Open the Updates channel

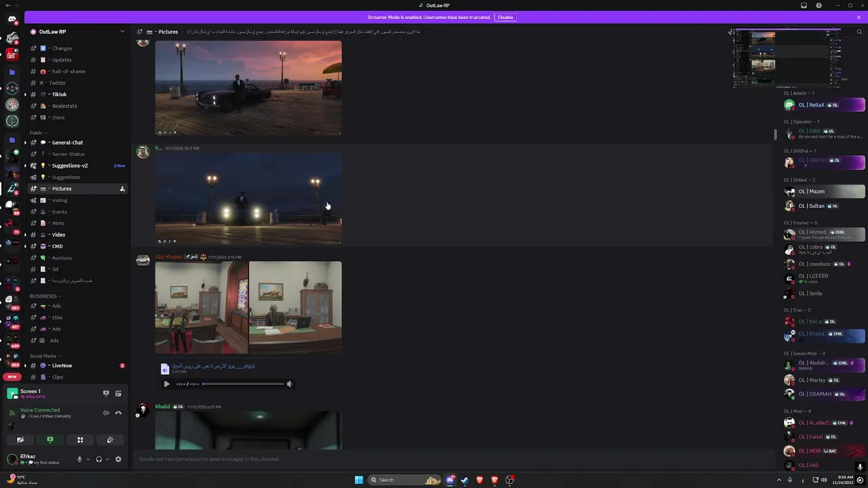(x=77, y=60)
